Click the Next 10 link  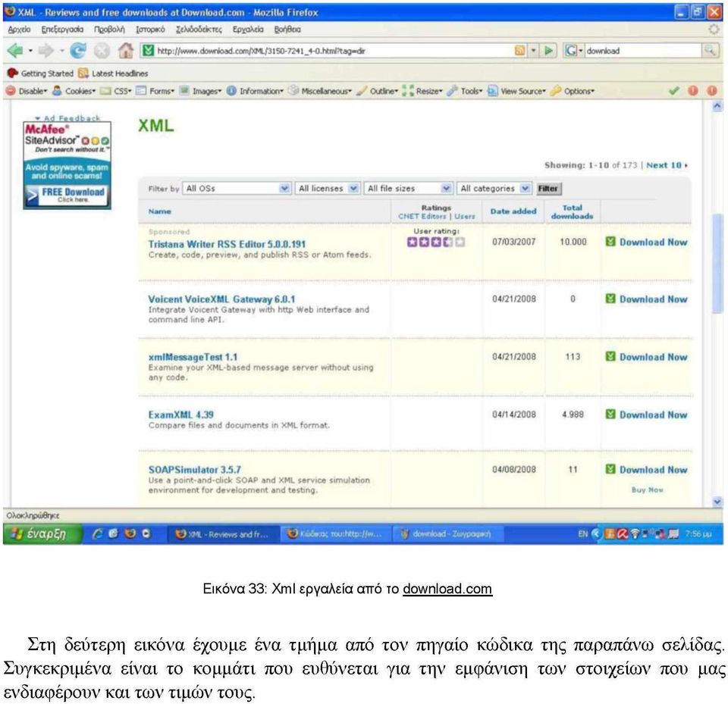(x=667, y=165)
